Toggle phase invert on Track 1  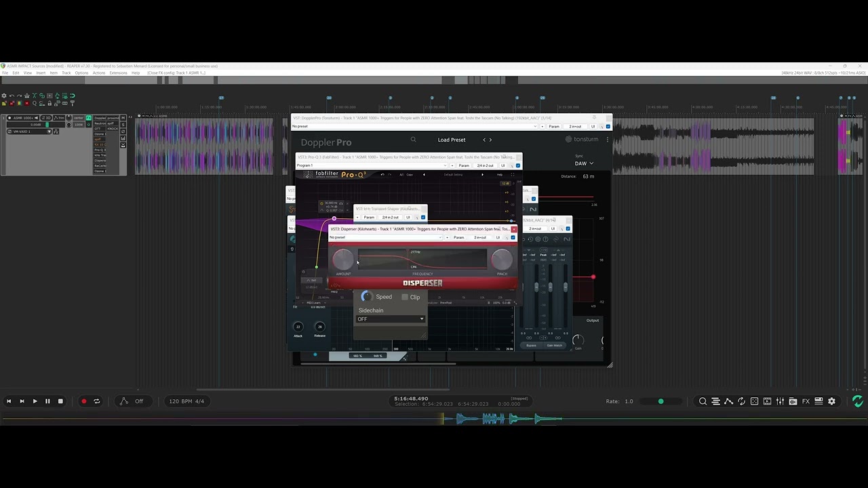click(x=123, y=131)
